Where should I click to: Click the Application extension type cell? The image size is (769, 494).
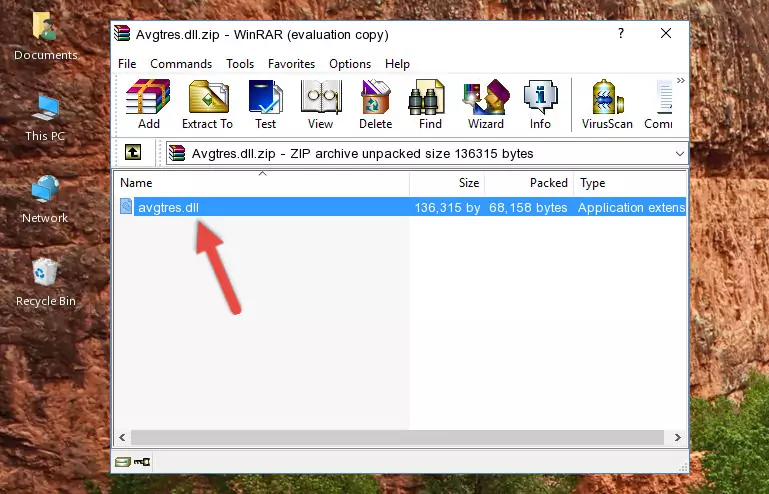click(631, 208)
